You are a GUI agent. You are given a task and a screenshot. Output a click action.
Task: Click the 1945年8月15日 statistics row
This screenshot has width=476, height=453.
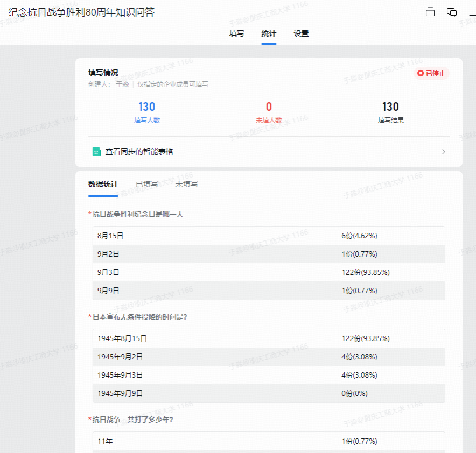[269, 338]
